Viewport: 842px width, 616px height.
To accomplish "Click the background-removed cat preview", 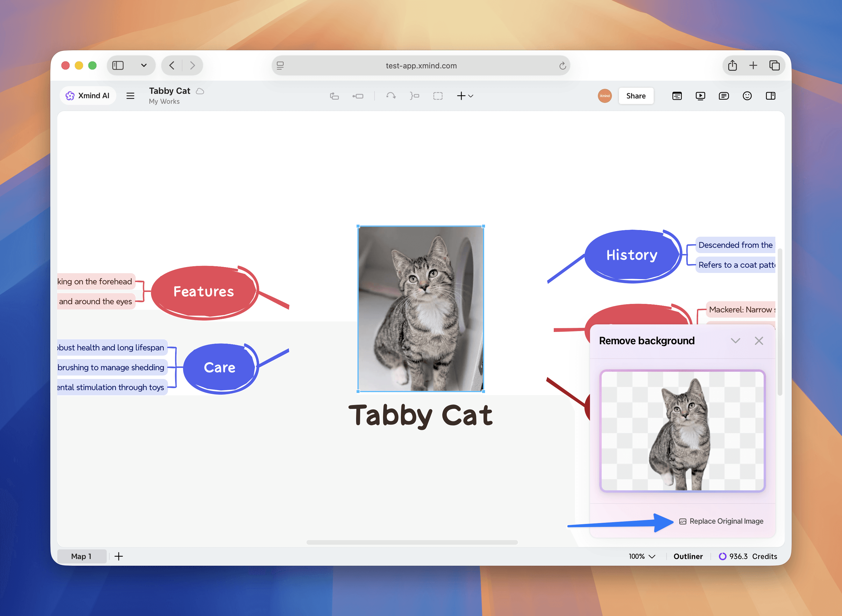I will [682, 431].
